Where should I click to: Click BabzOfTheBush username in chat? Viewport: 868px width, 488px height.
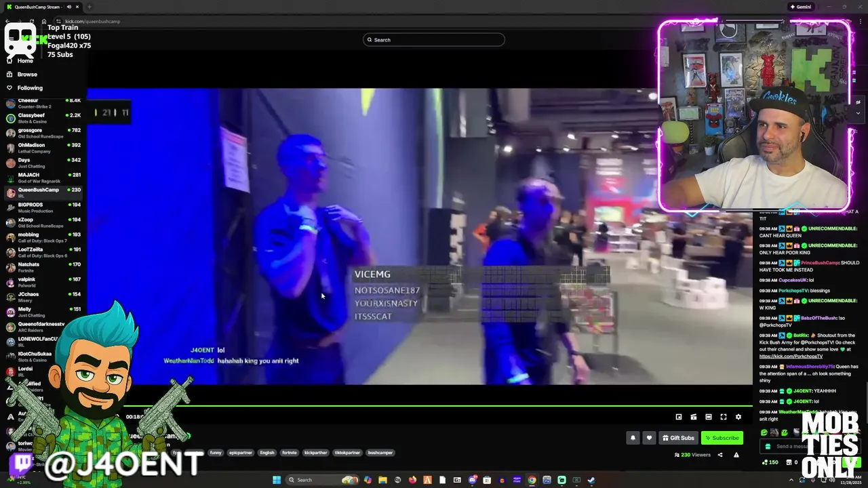click(818, 318)
